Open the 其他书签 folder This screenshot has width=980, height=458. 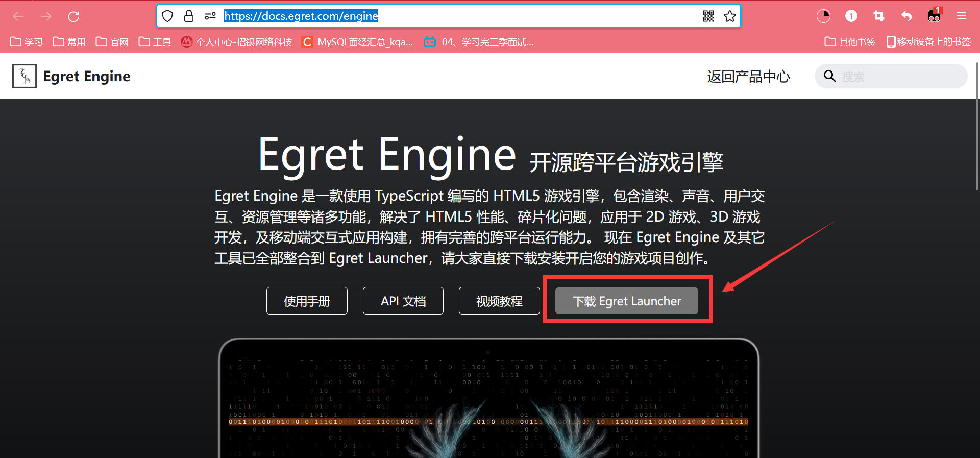pyautogui.click(x=850, y=42)
